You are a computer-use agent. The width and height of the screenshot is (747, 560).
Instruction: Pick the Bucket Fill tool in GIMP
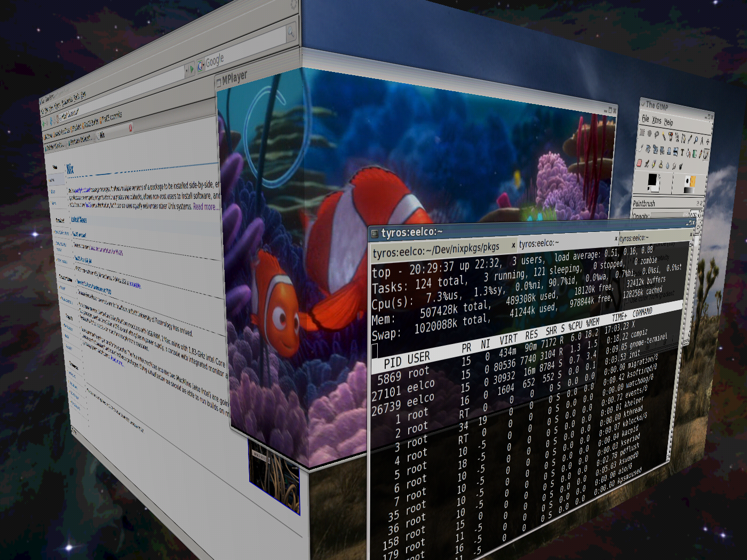tap(688, 154)
